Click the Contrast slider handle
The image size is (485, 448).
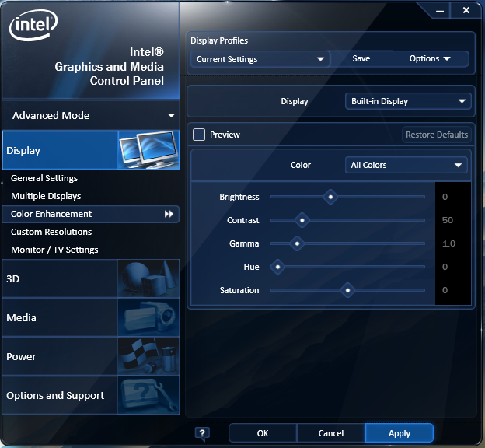tap(302, 220)
